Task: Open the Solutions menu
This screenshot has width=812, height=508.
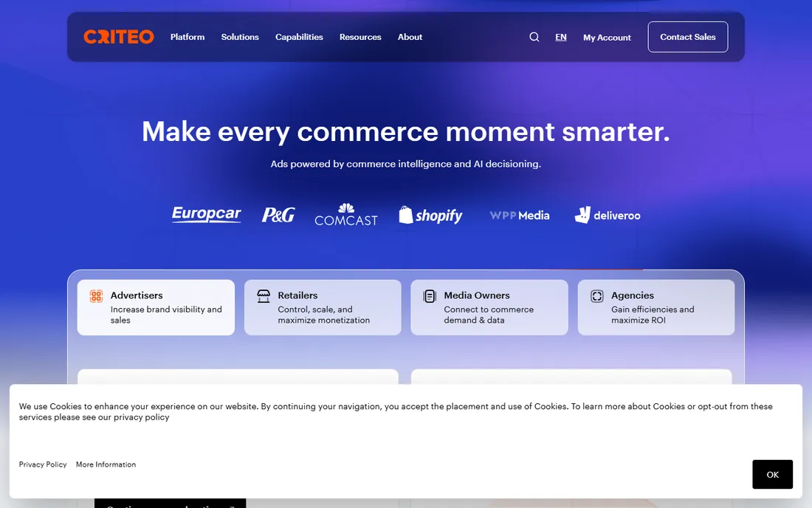Action: [240, 37]
